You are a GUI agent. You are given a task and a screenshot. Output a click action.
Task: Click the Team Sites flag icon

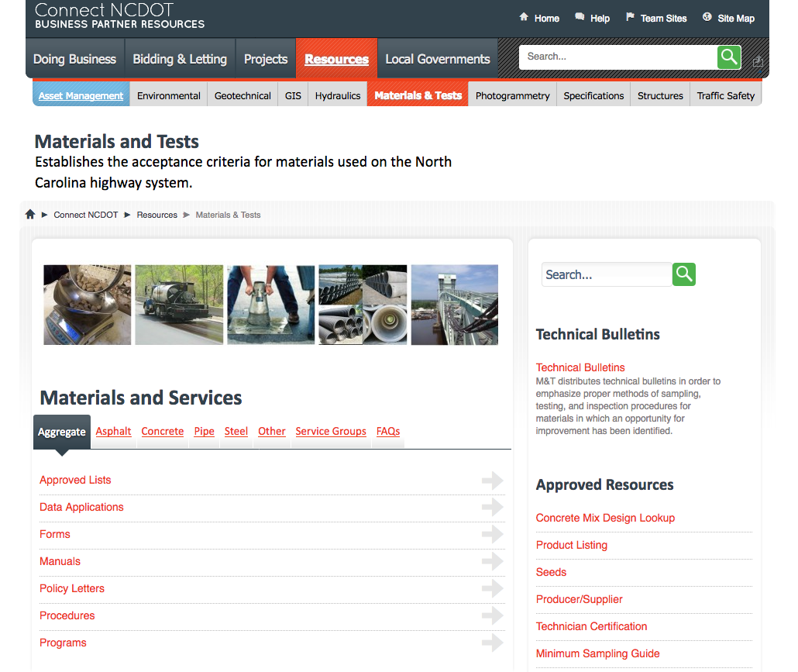[630, 17]
